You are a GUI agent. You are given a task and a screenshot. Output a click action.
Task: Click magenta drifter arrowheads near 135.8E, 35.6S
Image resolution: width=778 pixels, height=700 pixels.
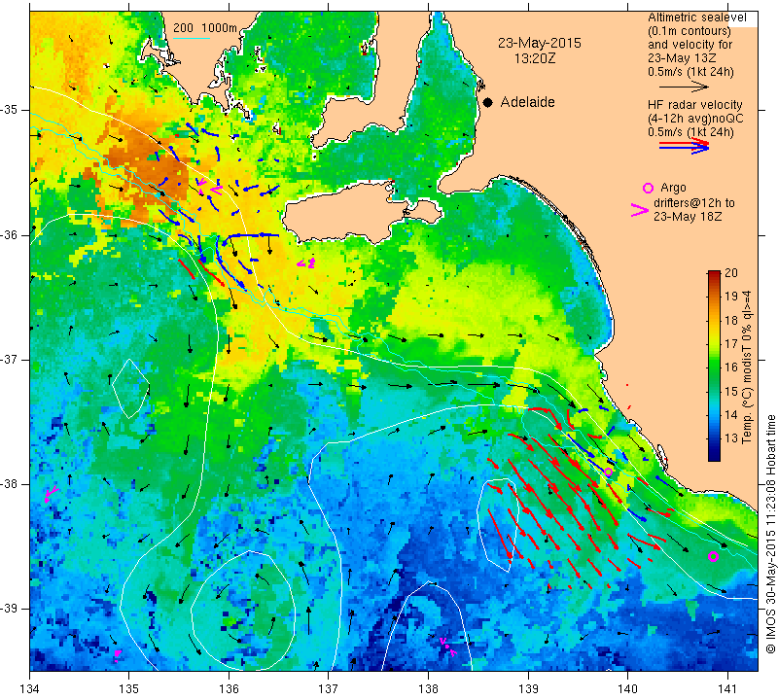209,187
